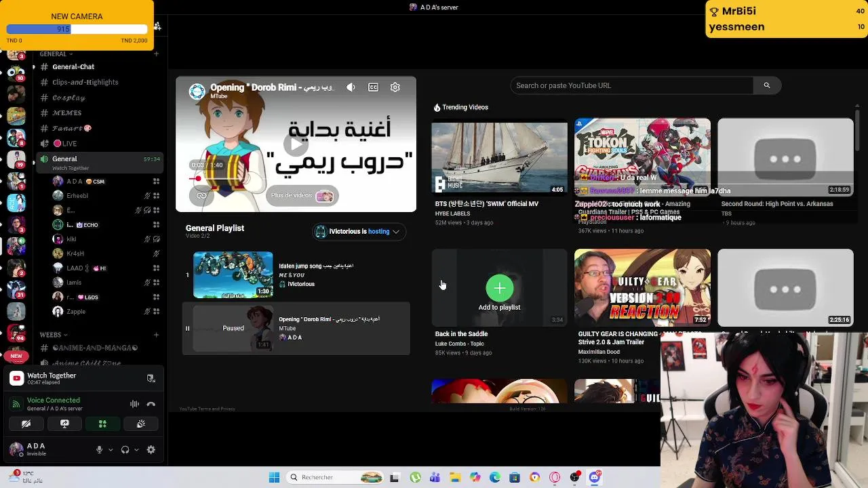Open Opera browser from taskbar
Screen dimensions: 868x488
click(x=555, y=477)
